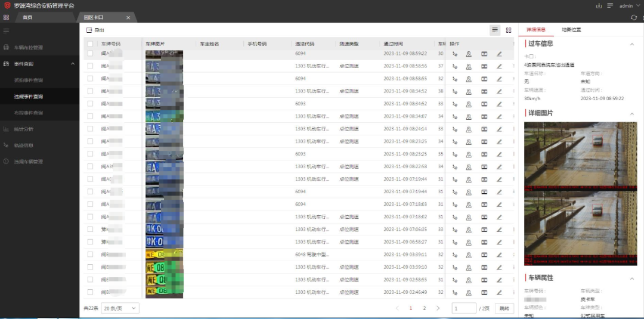Open the upper detailed vehicle snapshot image
The width and height of the screenshot is (644, 319).
tap(580, 153)
